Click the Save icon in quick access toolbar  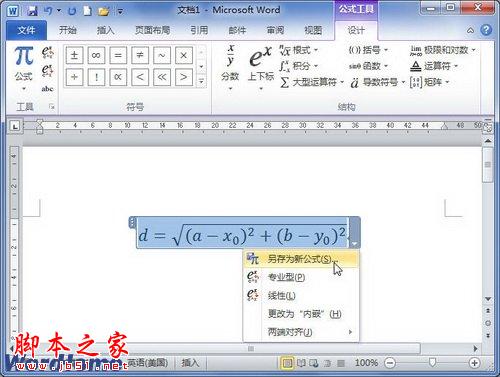tap(32, 11)
